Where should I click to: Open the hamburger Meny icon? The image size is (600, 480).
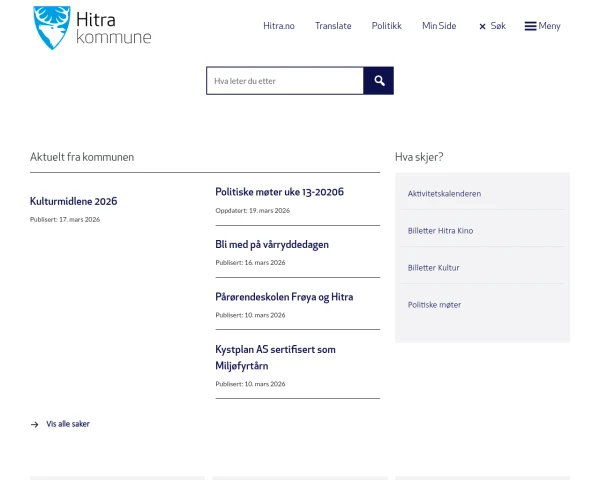530,26
